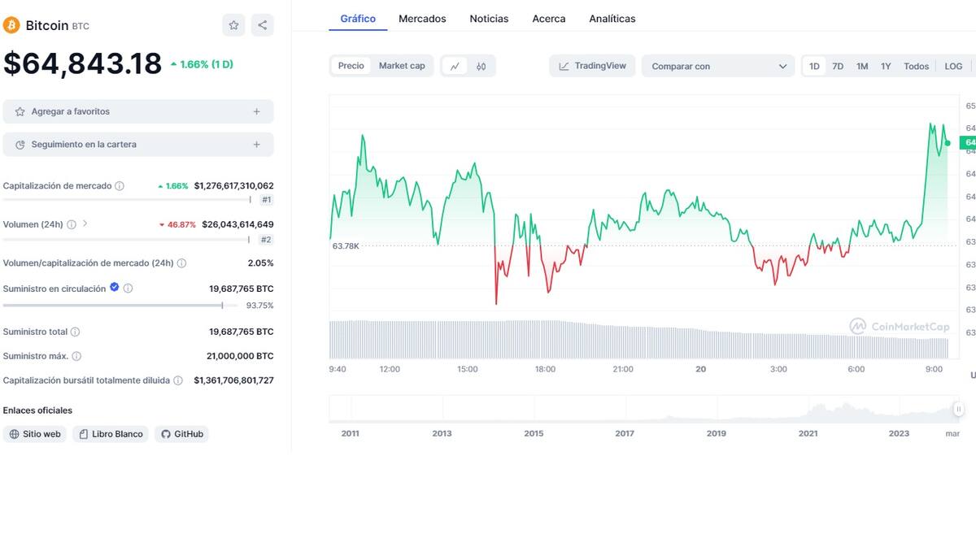Switch to the Mercados tab
The height and width of the screenshot is (560, 976).
point(422,18)
